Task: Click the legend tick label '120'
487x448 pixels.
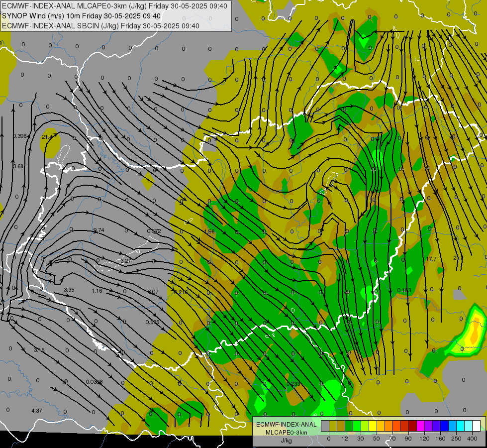Action: pos(424,439)
